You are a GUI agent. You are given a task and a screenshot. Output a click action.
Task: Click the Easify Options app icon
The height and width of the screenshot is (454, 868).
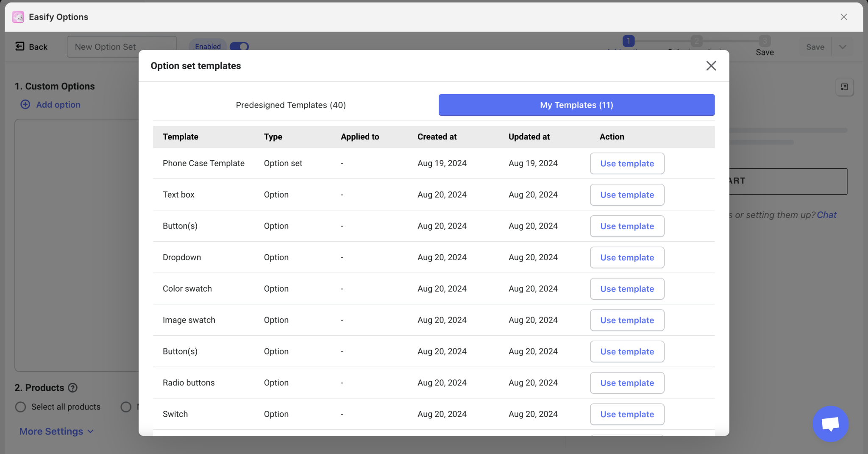[18, 17]
